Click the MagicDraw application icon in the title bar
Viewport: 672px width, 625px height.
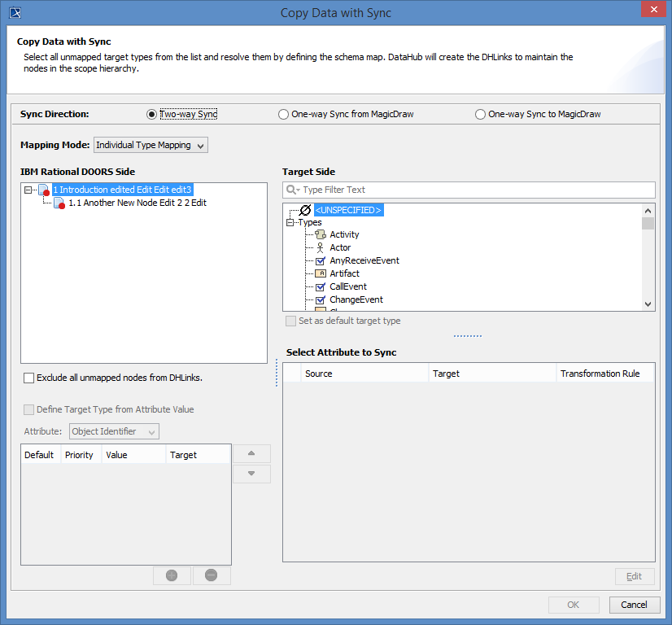coord(15,13)
